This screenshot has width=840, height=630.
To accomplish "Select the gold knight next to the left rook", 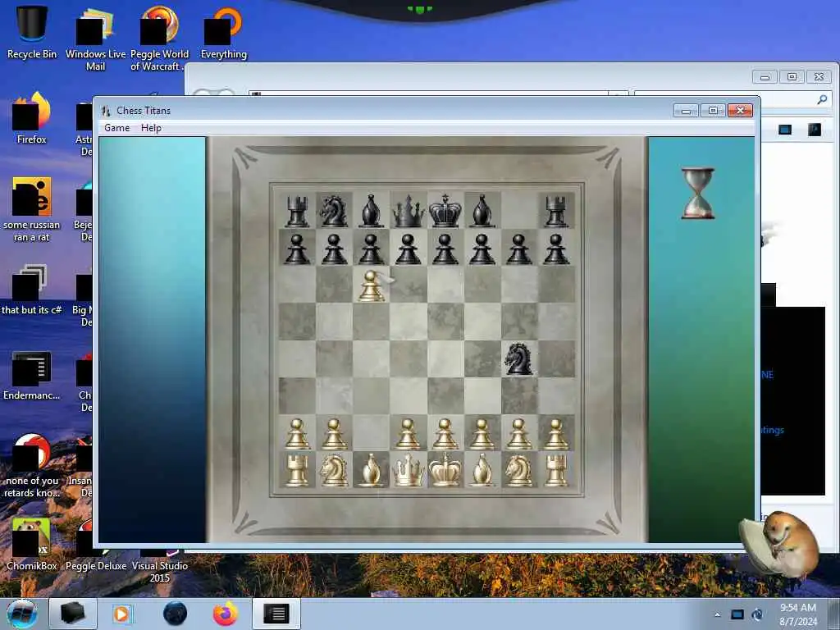I will coord(333,470).
